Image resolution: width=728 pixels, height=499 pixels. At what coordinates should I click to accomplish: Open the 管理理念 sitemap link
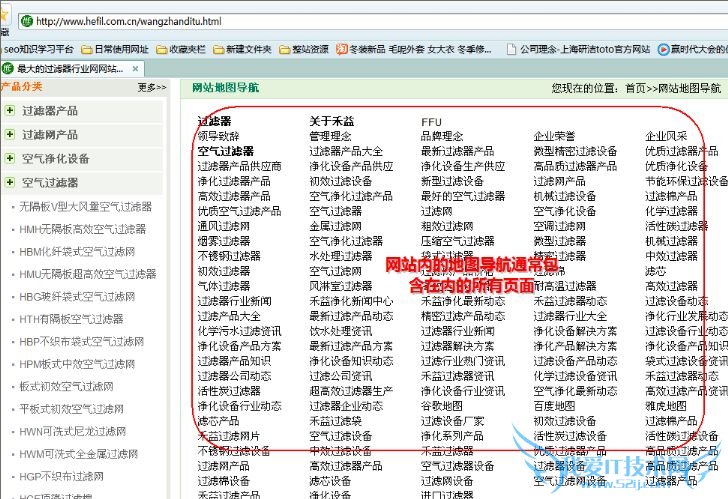pos(330,136)
